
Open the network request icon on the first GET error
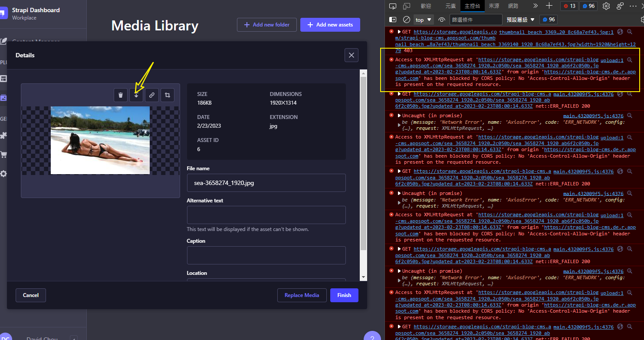click(x=620, y=32)
